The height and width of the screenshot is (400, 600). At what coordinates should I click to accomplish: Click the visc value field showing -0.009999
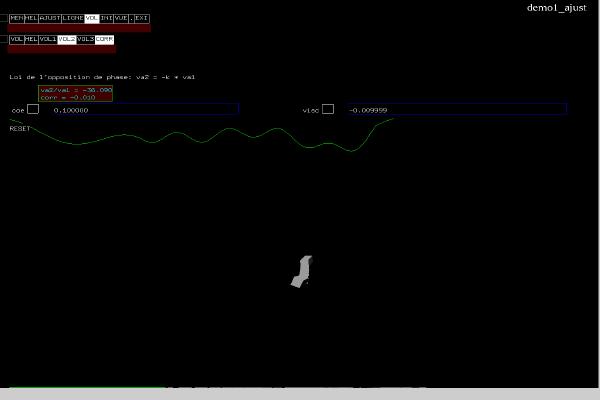click(457, 109)
